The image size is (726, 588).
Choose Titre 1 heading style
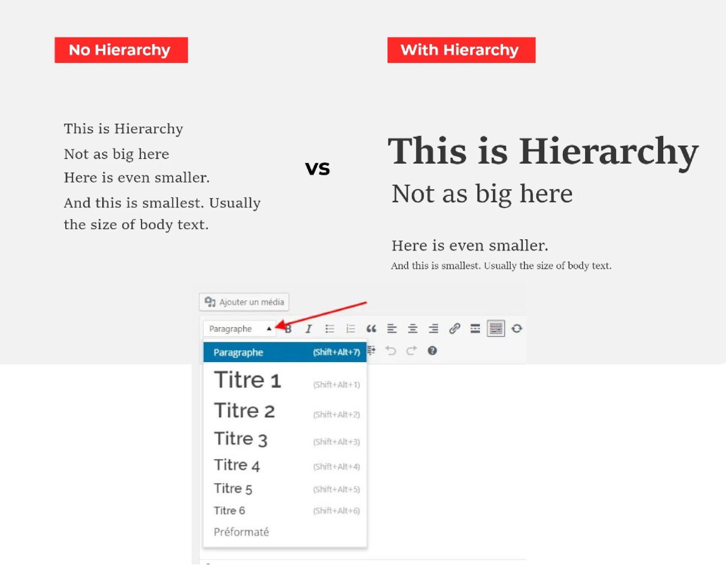(285, 380)
